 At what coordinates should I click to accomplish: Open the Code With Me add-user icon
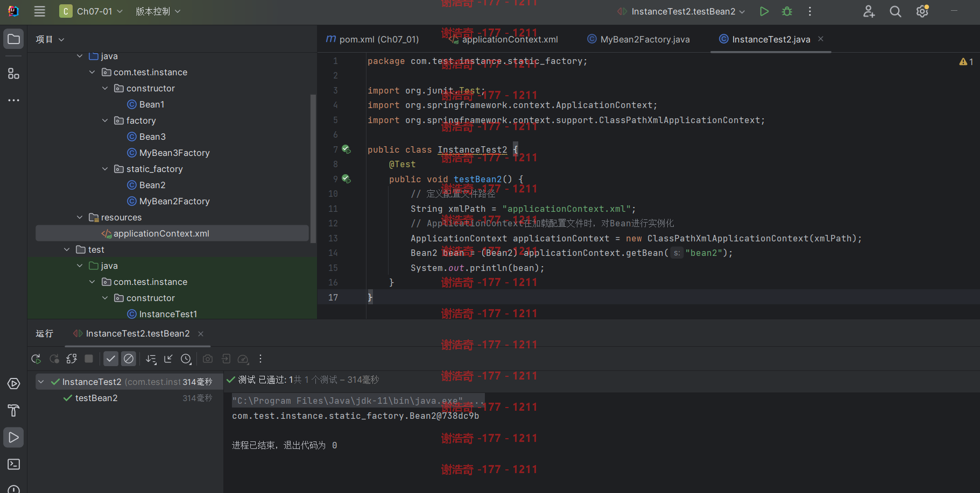click(x=869, y=11)
